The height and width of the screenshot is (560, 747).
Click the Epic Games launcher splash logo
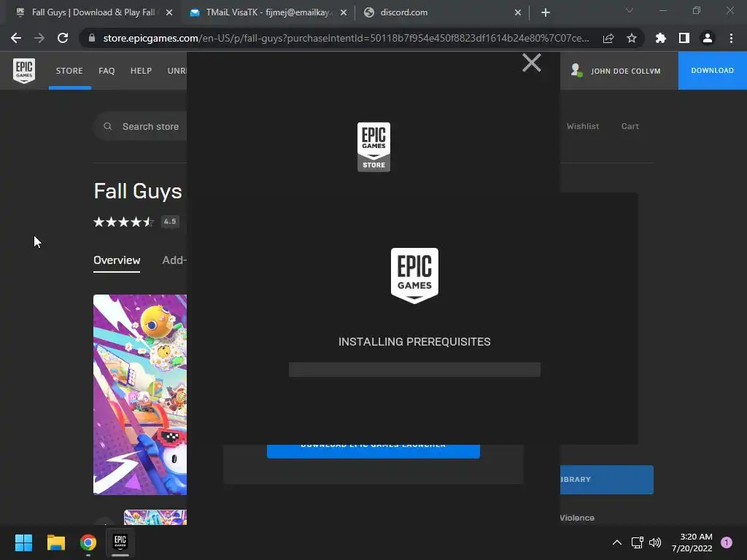[x=414, y=275]
